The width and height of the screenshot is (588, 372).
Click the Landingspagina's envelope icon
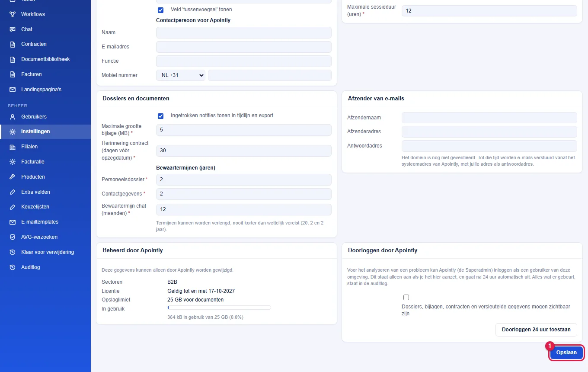tap(13, 90)
